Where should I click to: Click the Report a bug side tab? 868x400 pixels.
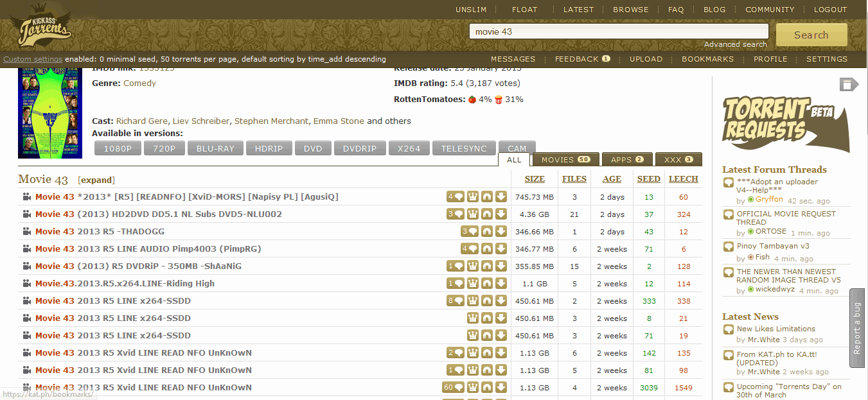click(857, 327)
